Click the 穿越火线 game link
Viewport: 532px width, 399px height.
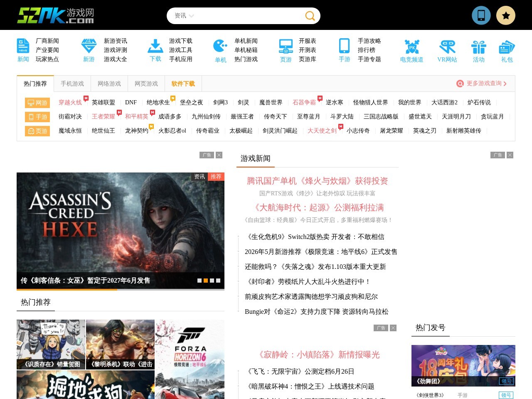(x=70, y=103)
